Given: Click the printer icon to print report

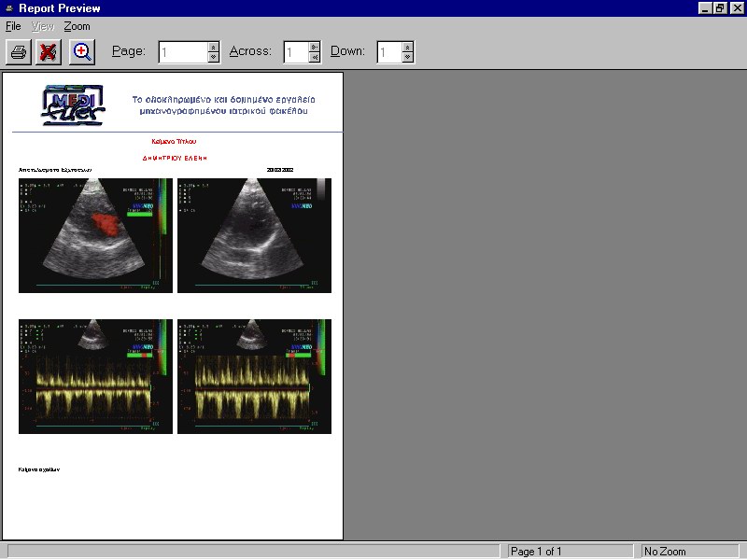Looking at the screenshot, I should (19, 52).
